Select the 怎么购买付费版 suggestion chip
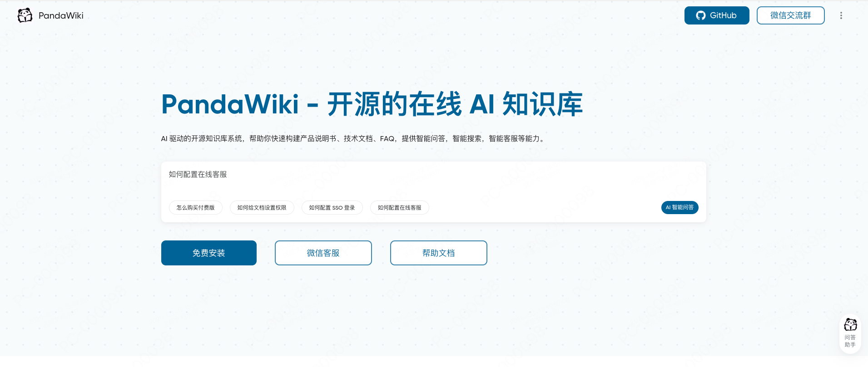Viewport: 868px width, 367px height. (x=196, y=208)
